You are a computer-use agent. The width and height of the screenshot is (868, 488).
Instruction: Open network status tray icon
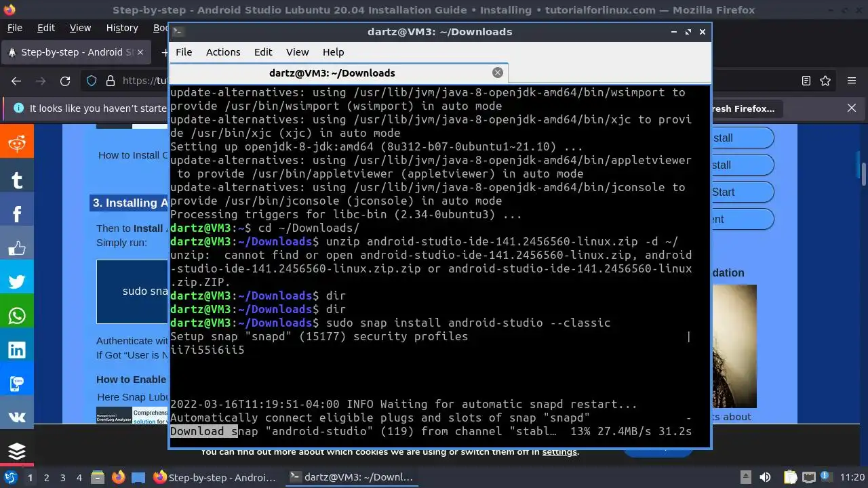pyautogui.click(x=808, y=477)
